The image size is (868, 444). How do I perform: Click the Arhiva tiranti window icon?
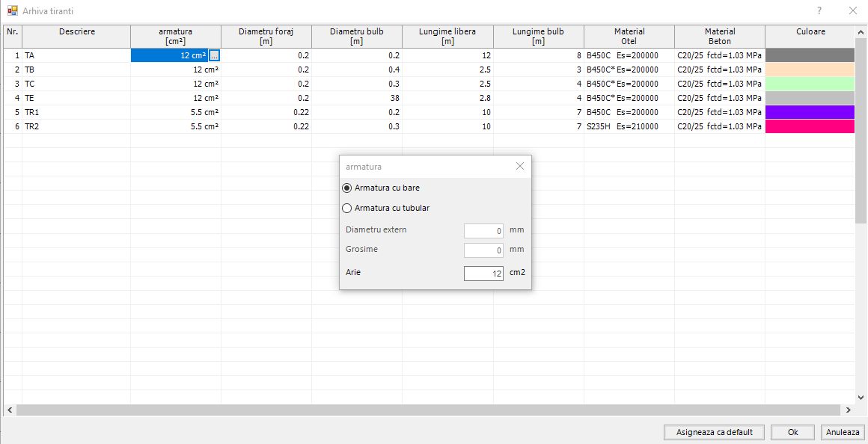tap(12, 11)
